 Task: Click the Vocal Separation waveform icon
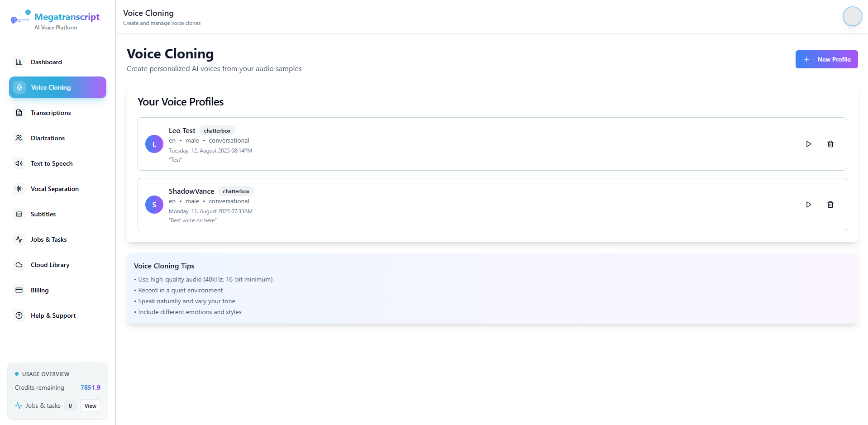coord(19,189)
